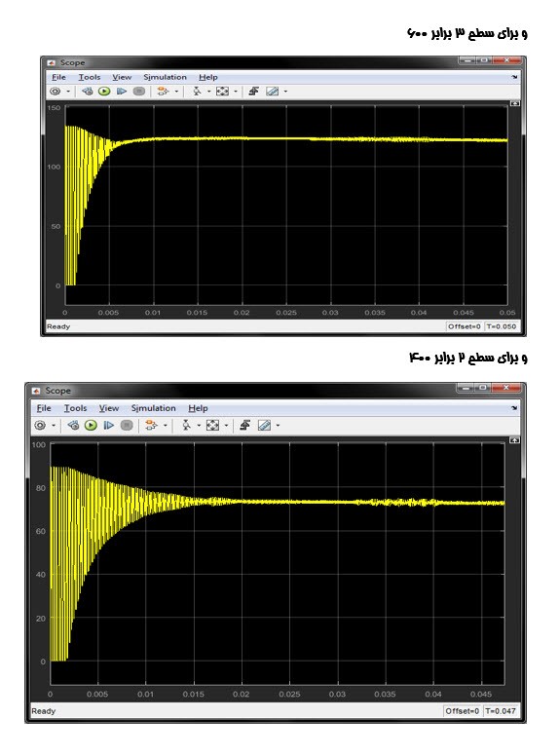
Task: Select zoom tool icon in T=0.050 Scope
Action: [197, 92]
